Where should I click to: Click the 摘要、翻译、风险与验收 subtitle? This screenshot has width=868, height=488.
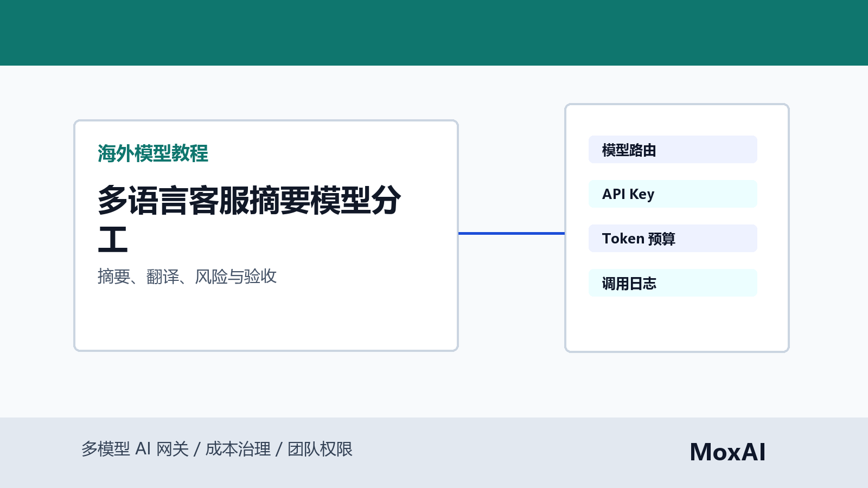pos(187,277)
